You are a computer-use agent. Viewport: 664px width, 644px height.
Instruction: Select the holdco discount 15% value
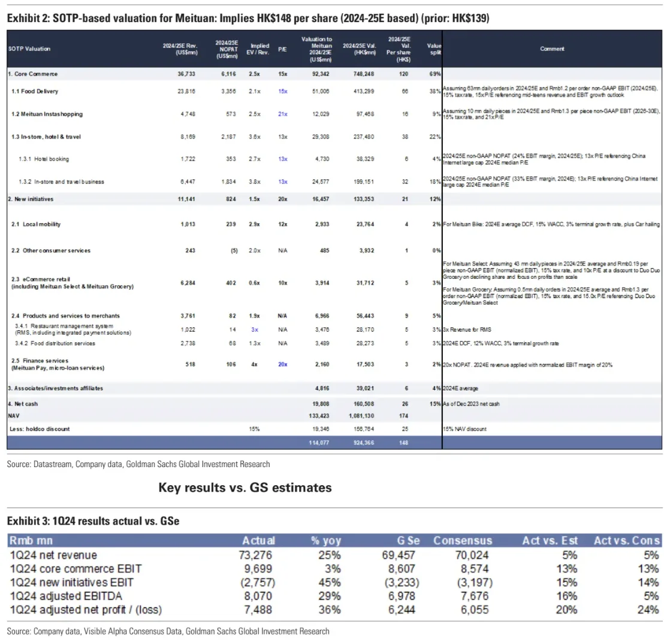pyautogui.click(x=254, y=429)
